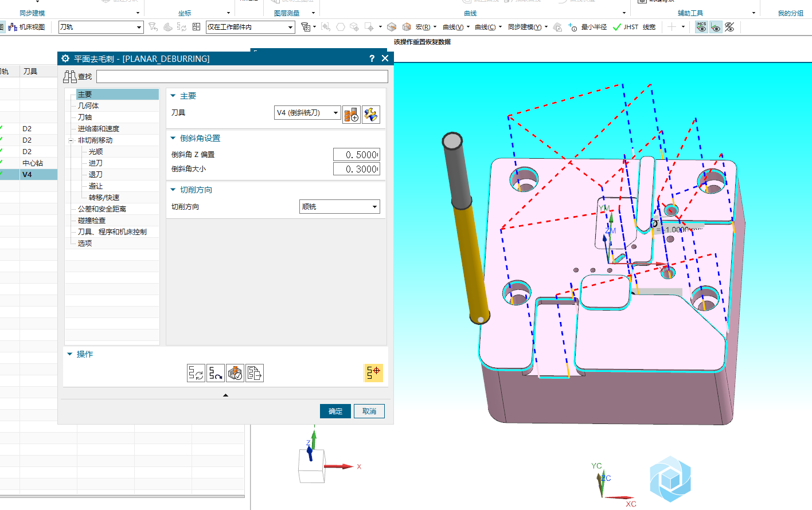The width and height of the screenshot is (812, 510).
Task: Open the 刀轨 selection dropdown
Action: [100, 27]
